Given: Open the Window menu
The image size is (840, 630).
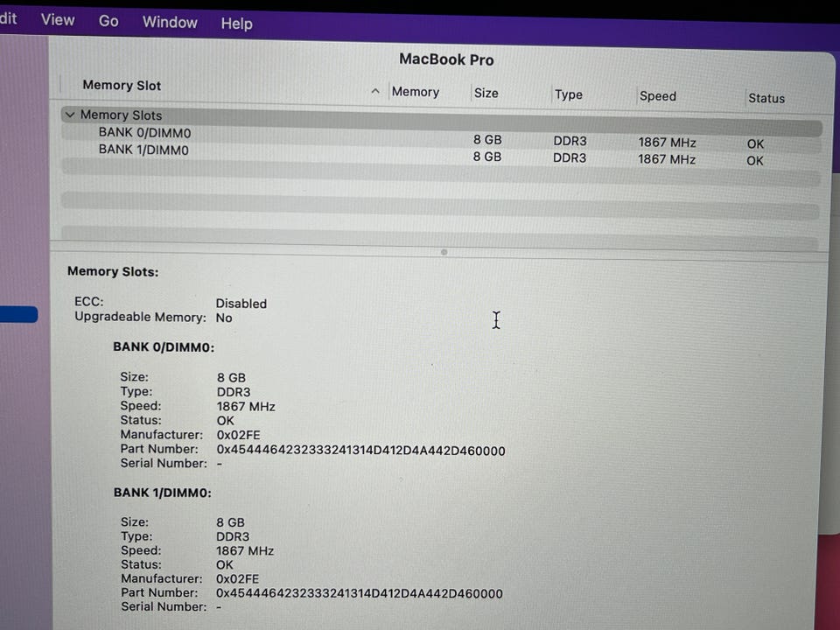Looking at the screenshot, I should (170, 22).
